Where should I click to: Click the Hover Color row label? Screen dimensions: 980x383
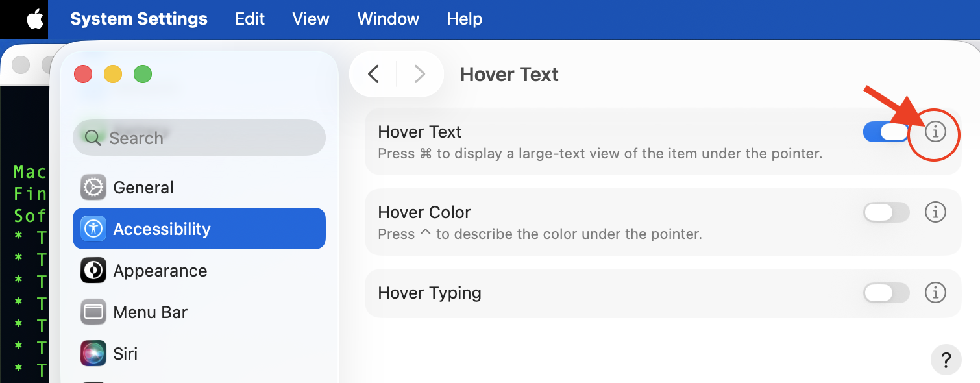[x=424, y=212]
